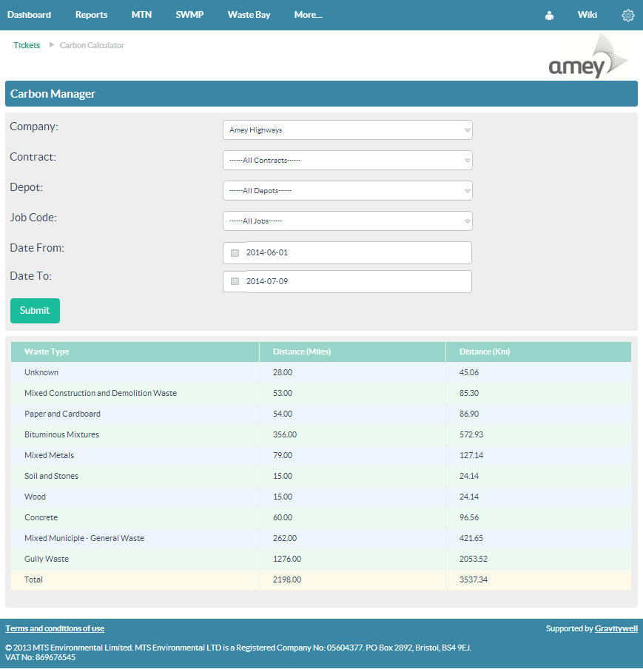The image size is (643, 672).
Task: Expand the Contract dropdown
Action: 347,161
